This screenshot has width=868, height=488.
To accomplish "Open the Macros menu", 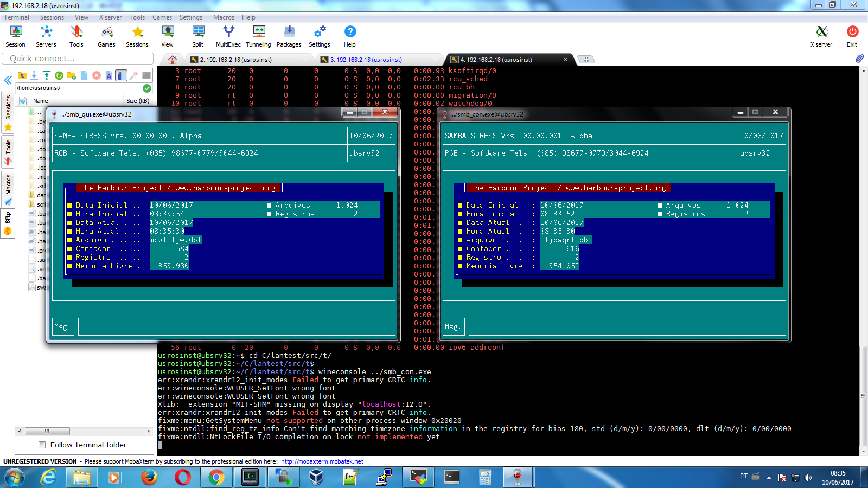I will (x=224, y=17).
